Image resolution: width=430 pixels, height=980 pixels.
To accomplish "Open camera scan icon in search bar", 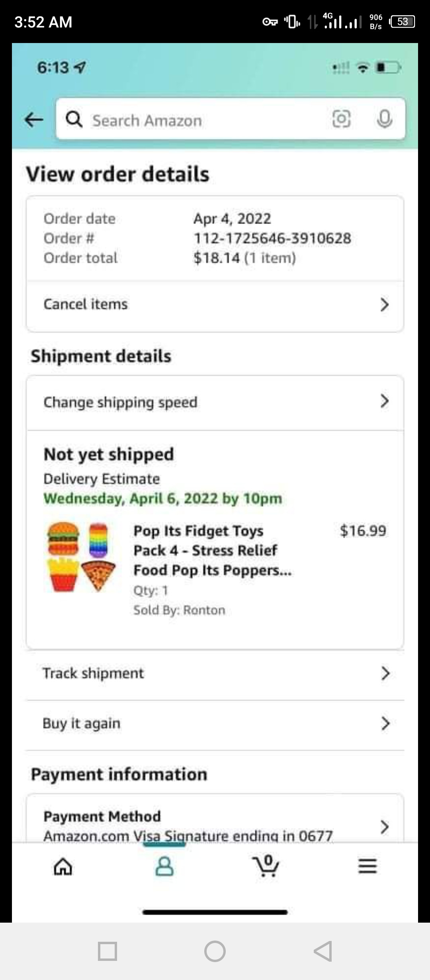I will coord(341,119).
